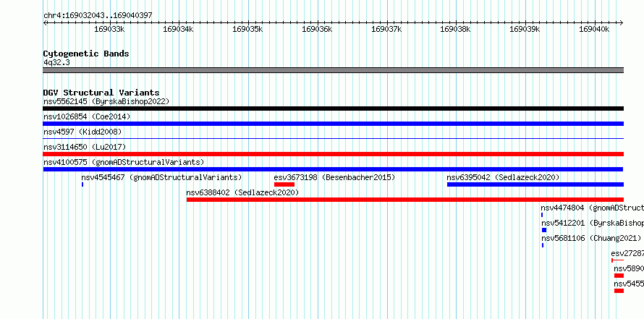Select the tiny blue nsv4474804 marker
The height and width of the screenshot is (319, 644).
point(542,215)
